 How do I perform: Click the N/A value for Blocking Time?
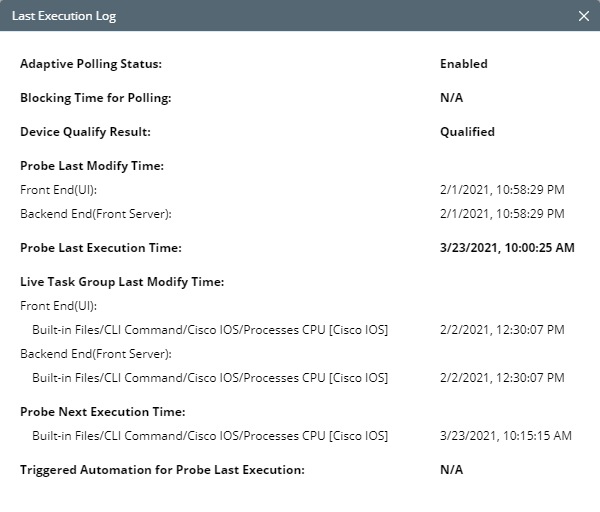click(452, 98)
